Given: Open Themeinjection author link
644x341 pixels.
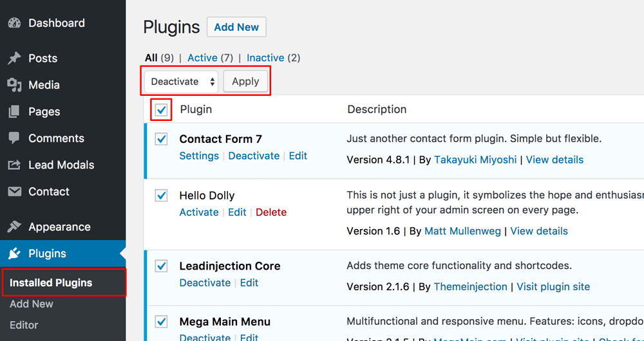Looking at the screenshot, I should (470, 286).
